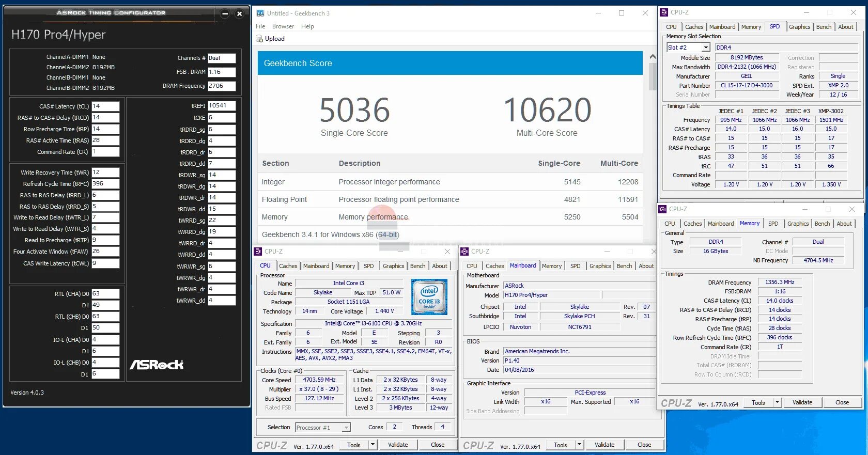
Task: Click the Intel Core i3 logo badge
Action: tap(429, 297)
